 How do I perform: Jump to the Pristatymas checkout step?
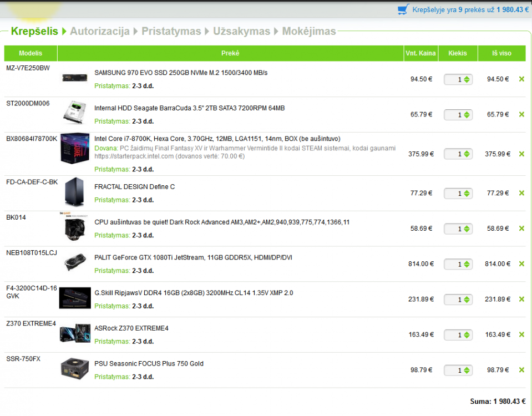click(x=171, y=31)
